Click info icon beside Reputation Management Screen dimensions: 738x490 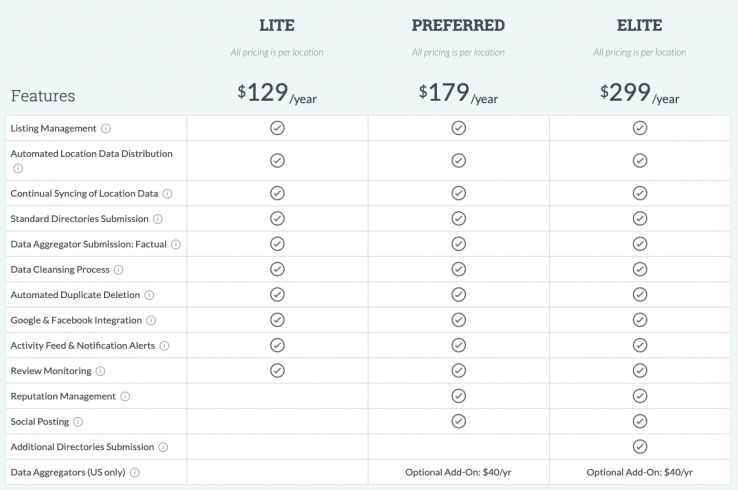coord(125,397)
